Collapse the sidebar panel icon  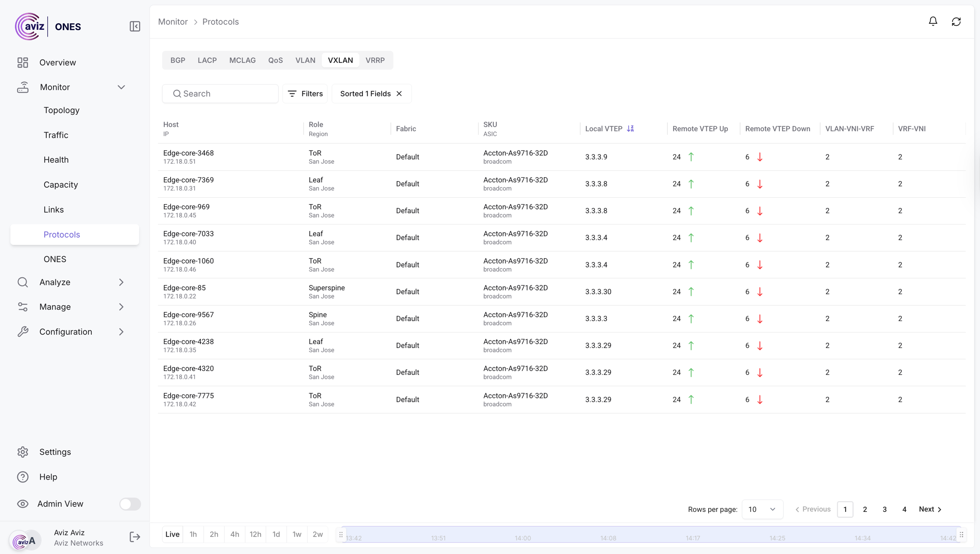135,26
